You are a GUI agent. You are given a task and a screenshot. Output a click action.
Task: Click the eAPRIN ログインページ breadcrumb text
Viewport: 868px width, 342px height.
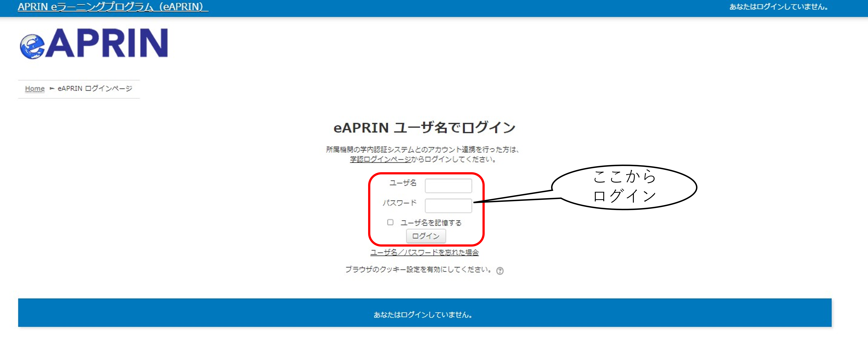click(95, 88)
